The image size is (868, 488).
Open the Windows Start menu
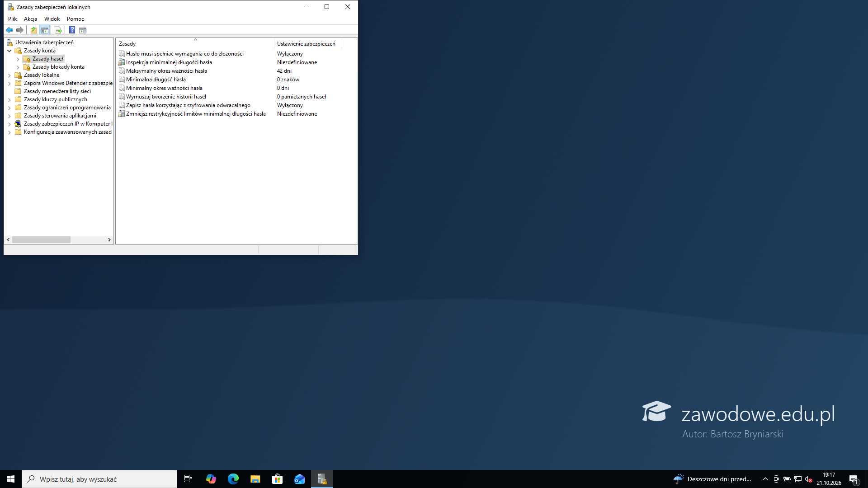tap(11, 479)
